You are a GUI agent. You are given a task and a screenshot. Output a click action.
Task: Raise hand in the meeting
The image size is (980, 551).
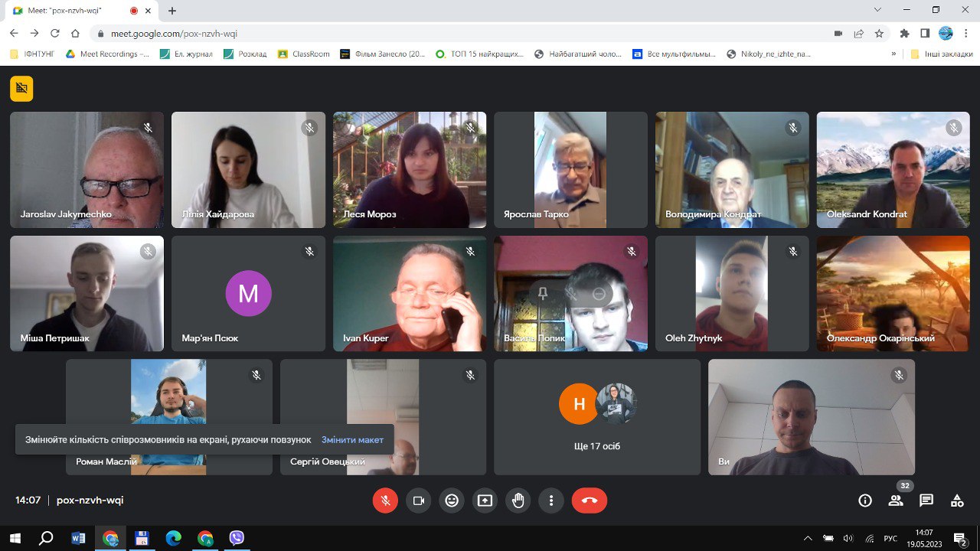pos(518,500)
